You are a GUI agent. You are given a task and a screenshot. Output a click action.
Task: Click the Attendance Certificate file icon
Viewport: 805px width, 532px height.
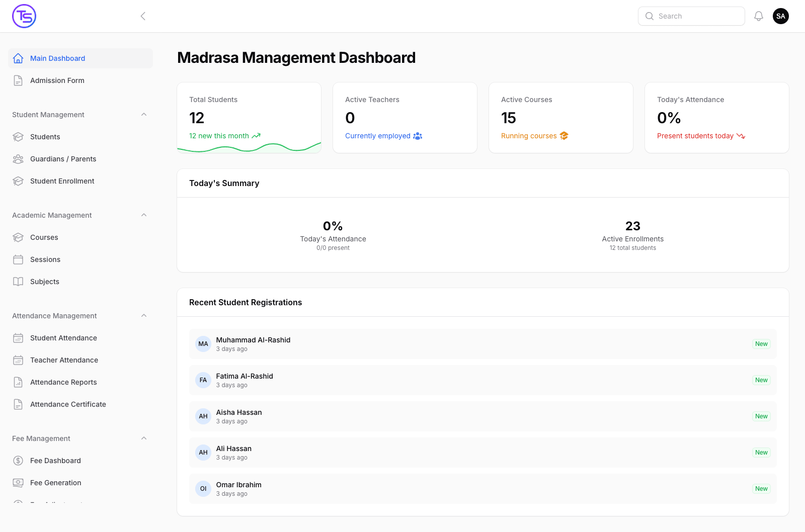18,404
